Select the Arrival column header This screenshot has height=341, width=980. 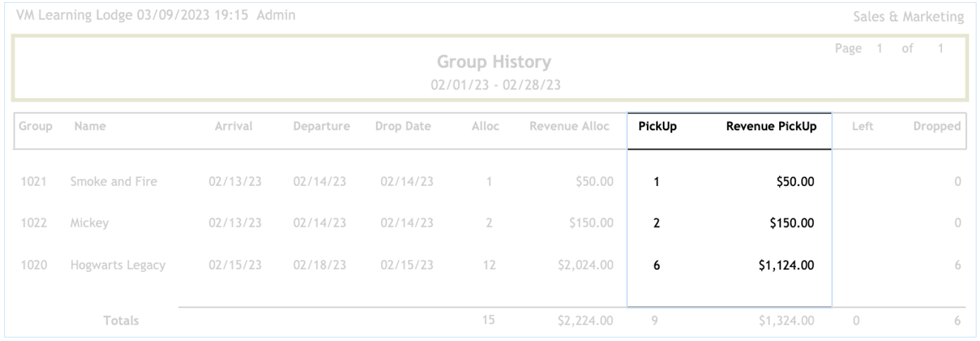[238, 128]
